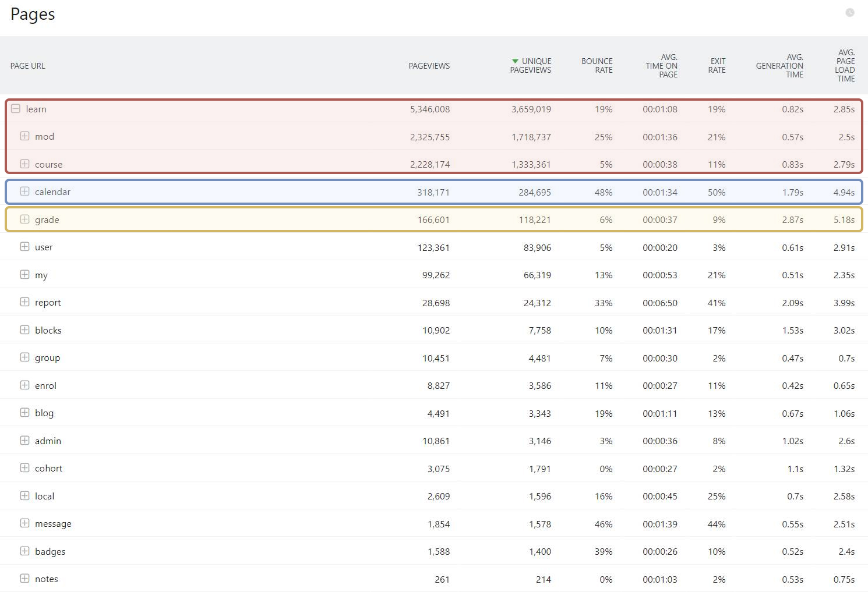This screenshot has height=592, width=868.
Task: Click Avg. Time on Page header
Action: click(661, 66)
